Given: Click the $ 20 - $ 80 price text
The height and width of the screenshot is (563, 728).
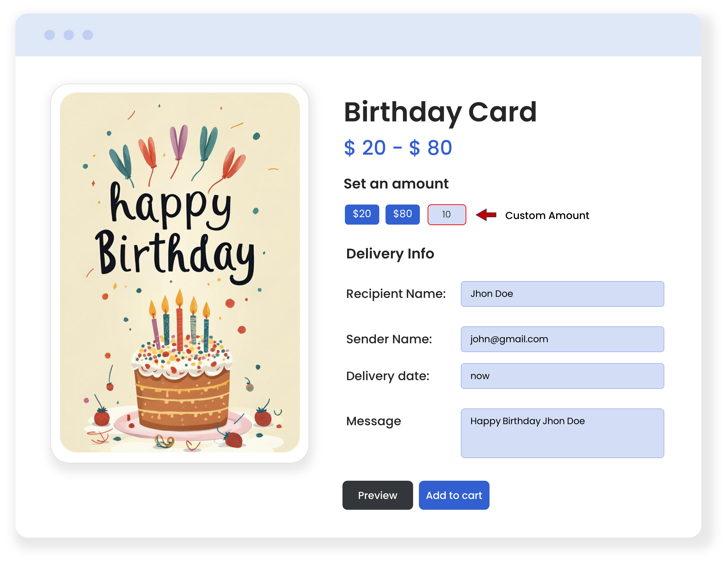Looking at the screenshot, I should pyautogui.click(x=398, y=148).
